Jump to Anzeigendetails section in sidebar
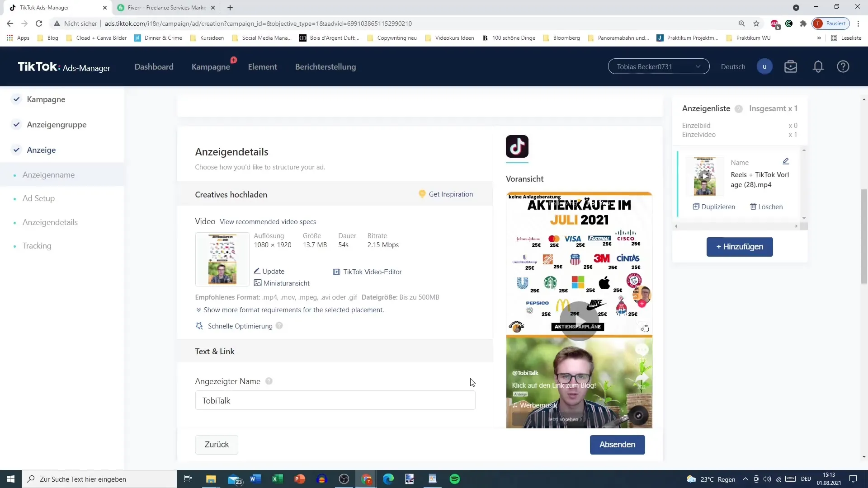Viewport: 868px width, 488px height. (50, 222)
